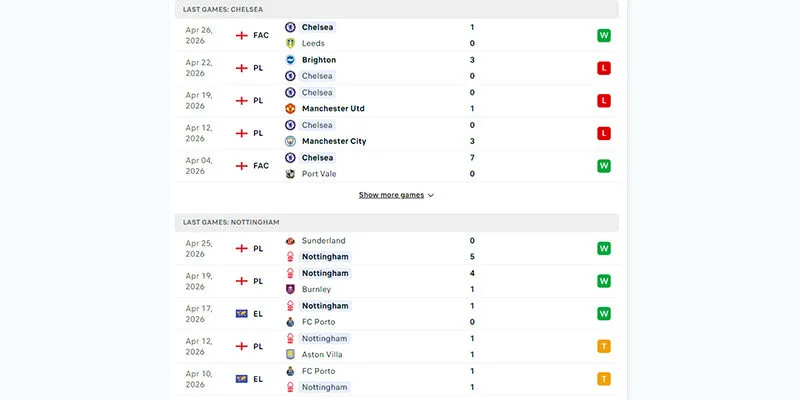Click the green W badge for Chelsea vs Leeds
The width and height of the screenshot is (800, 400).
pyautogui.click(x=604, y=36)
